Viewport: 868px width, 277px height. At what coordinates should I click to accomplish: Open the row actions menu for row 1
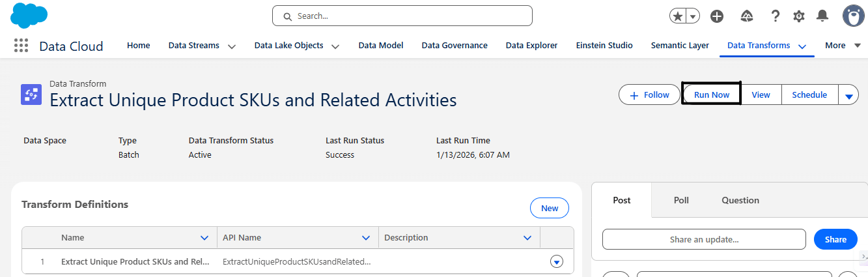[x=556, y=261]
